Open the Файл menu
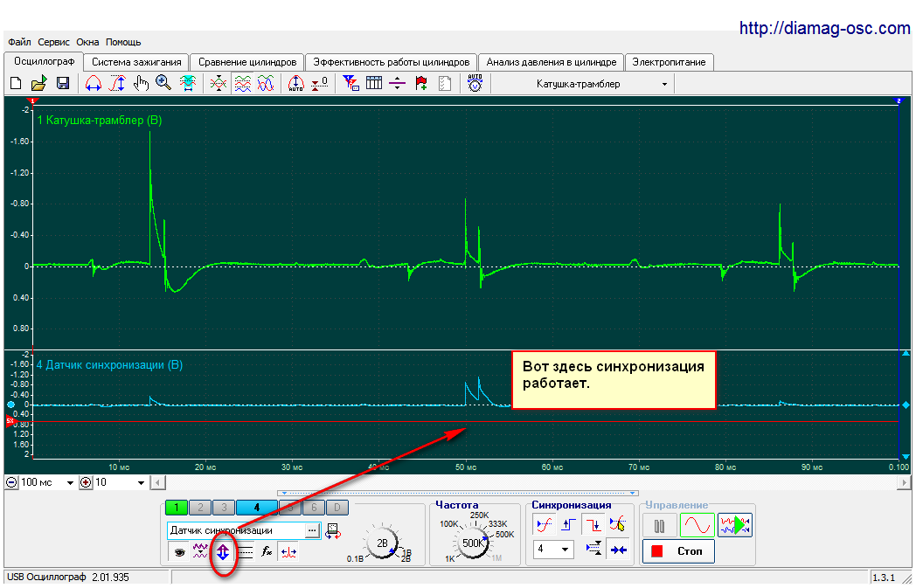The width and height of the screenshot is (923, 588). click(x=19, y=43)
